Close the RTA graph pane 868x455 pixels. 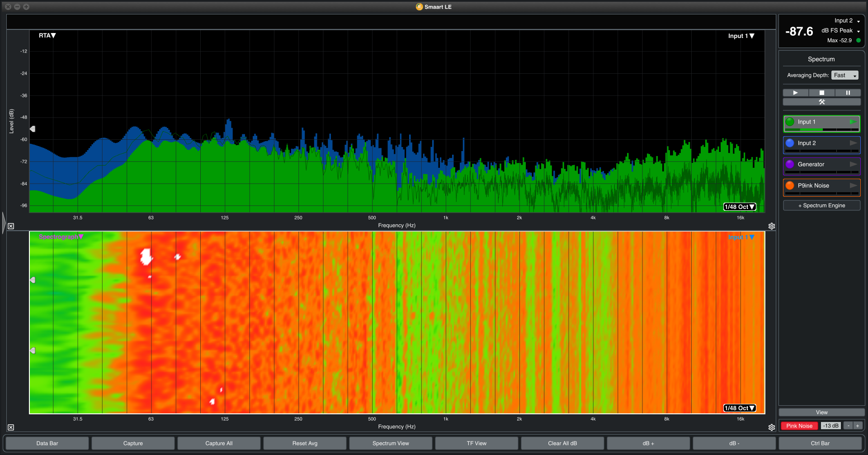11,226
